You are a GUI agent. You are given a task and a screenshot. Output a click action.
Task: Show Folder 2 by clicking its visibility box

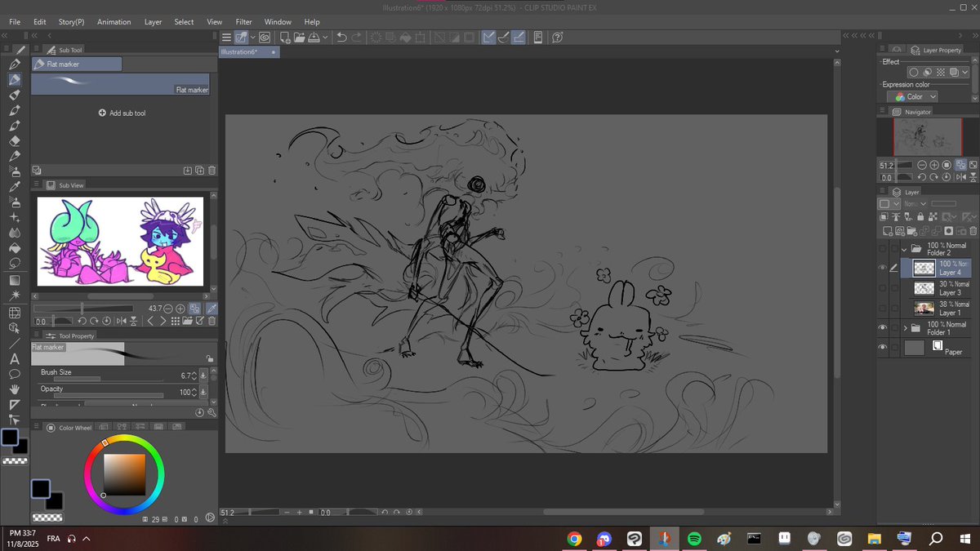click(x=882, y=248)
